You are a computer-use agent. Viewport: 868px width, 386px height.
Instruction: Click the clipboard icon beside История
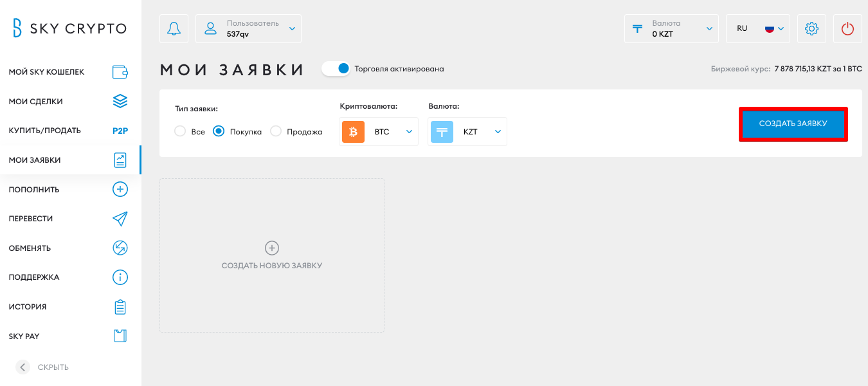(120, 307)
